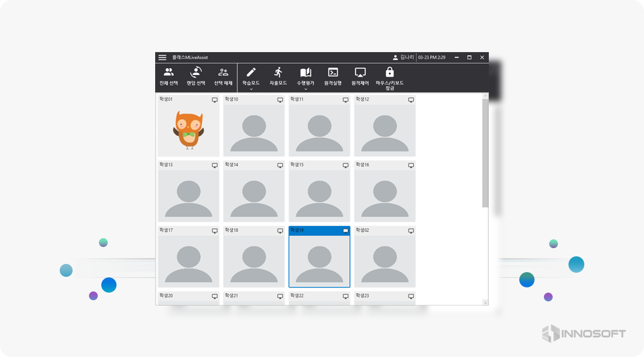
Task: Click the scroll-down arrow of student list
Action: coord(485,302)
